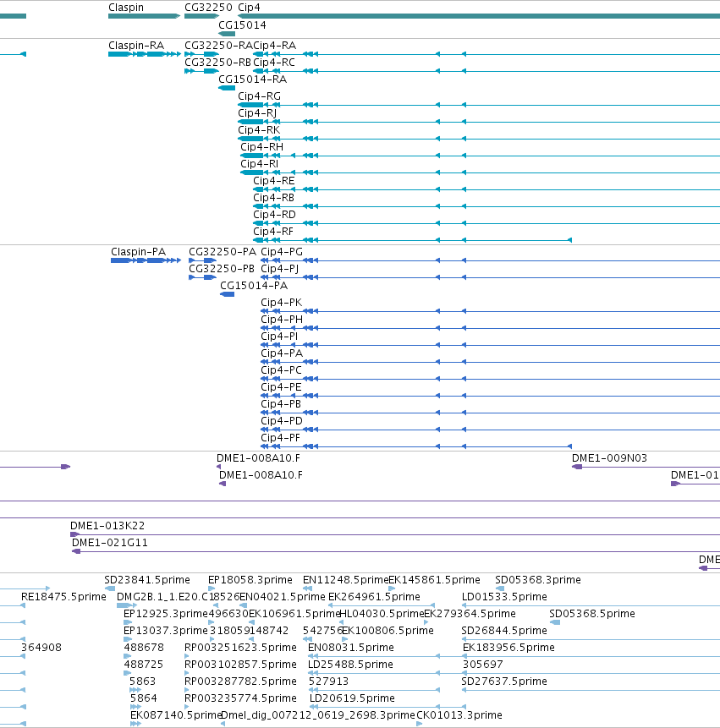Choose the Cip4-PE protein label
Screen dimensions: 720x728
(282, 386)
